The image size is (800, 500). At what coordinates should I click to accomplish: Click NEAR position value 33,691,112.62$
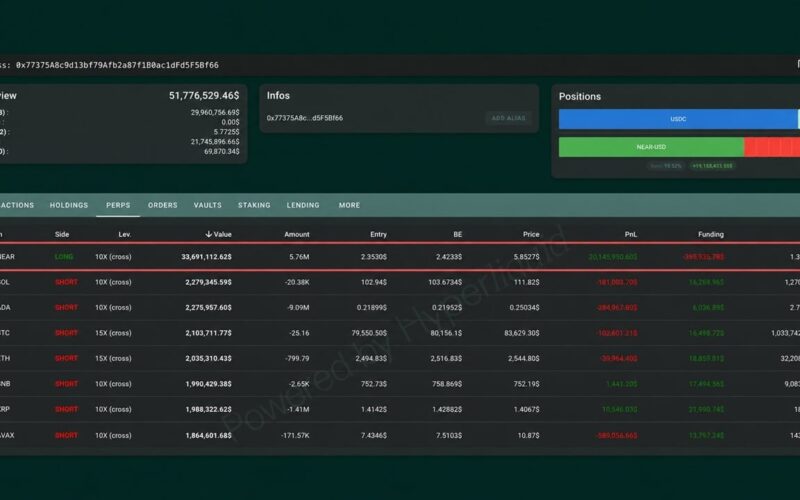click(x=206, y=257)
